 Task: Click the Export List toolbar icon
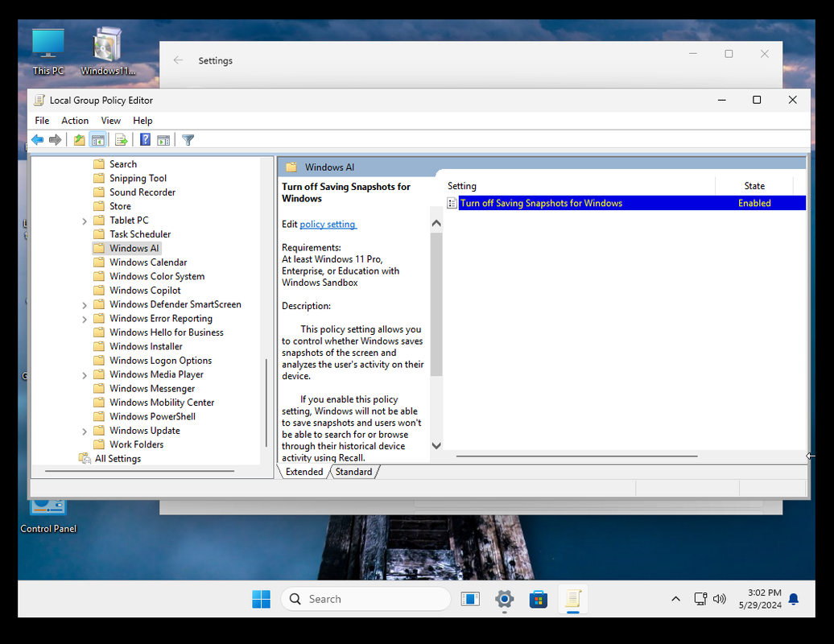pos(122,140)
